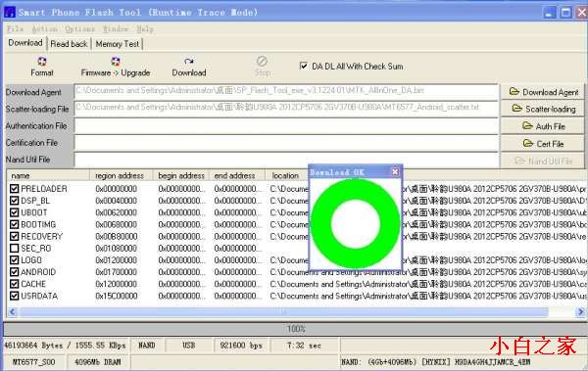Screen dimensions: 588x371
Task: Click the green Download OK circle
Action: coord(356,224)
